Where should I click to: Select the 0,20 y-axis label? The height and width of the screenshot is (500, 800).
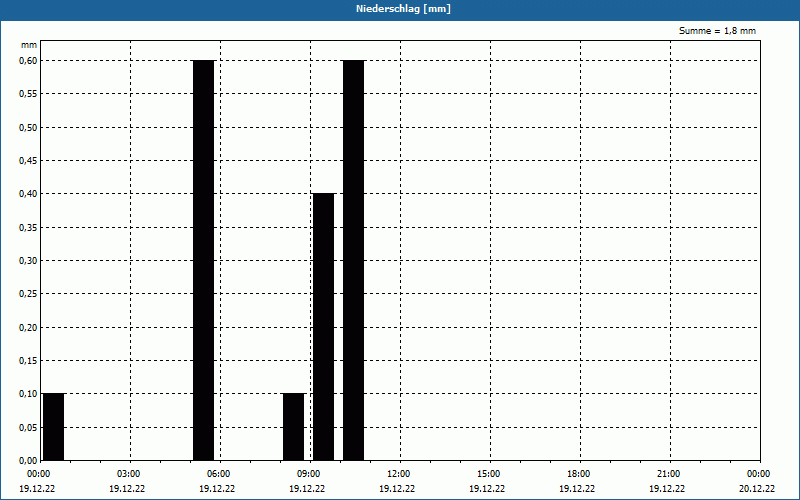tap(28, 328)
